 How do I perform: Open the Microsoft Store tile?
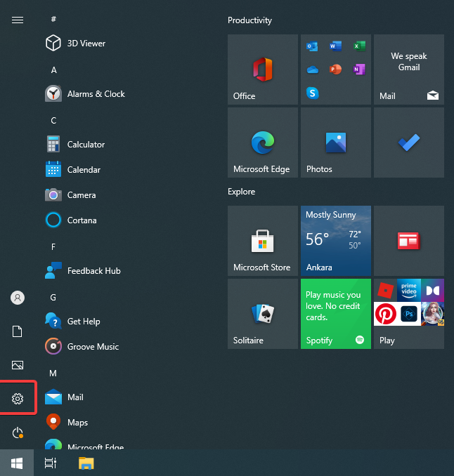click(263, 241)
